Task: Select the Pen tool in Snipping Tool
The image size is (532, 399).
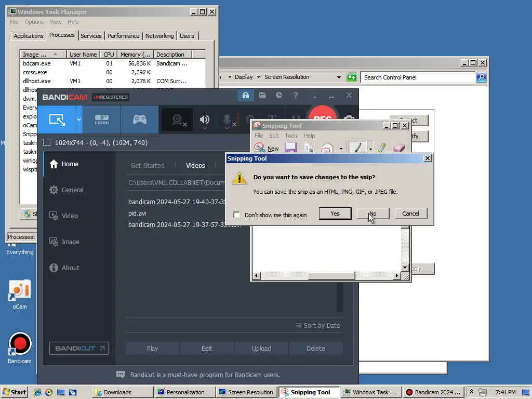Action: [357, 147]
